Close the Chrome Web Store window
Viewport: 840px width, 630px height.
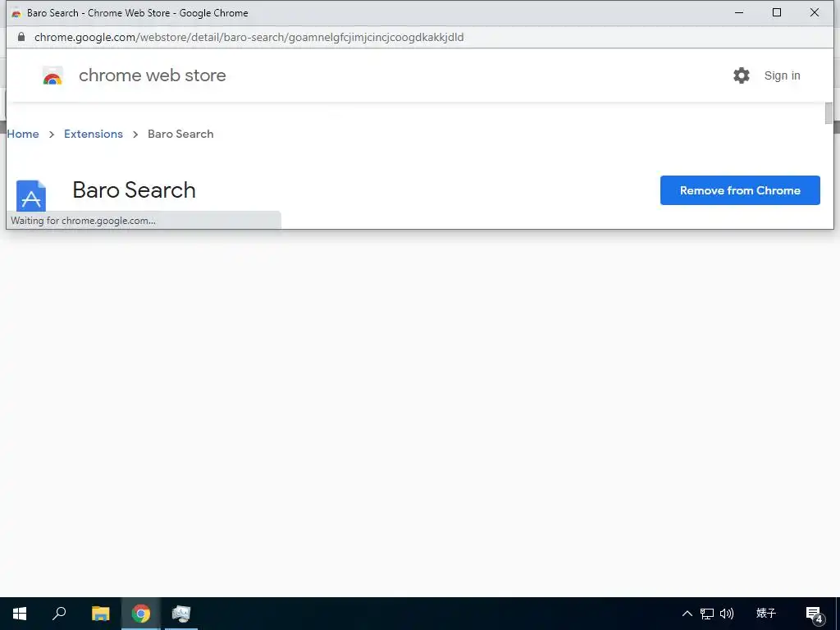click(815, 13)
